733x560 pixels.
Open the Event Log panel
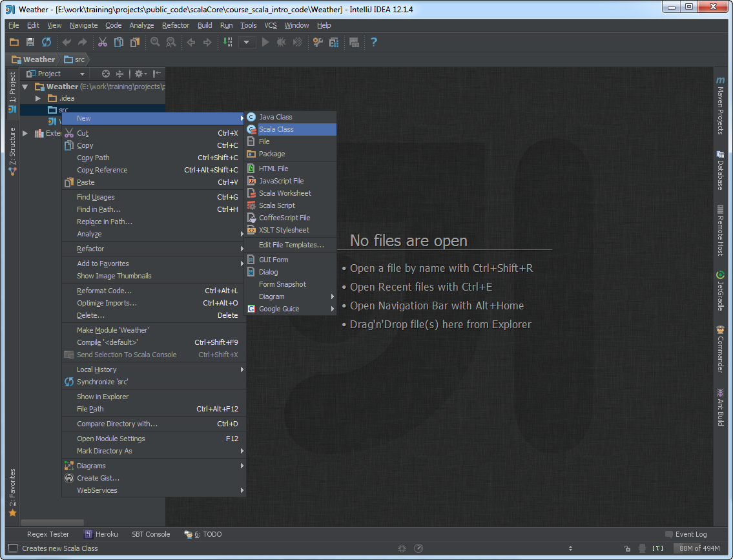click(687, 534)
